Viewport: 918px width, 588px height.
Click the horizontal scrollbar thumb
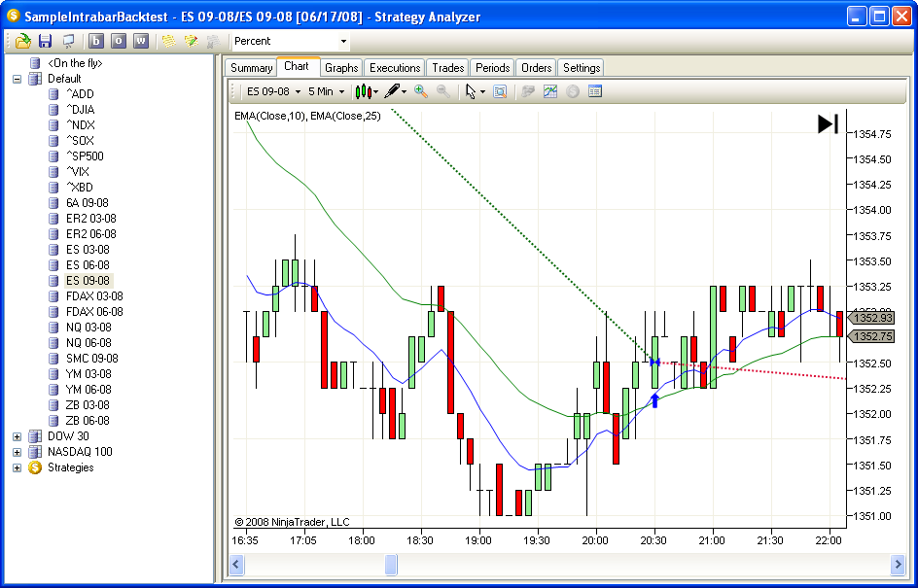coord(391,565)
